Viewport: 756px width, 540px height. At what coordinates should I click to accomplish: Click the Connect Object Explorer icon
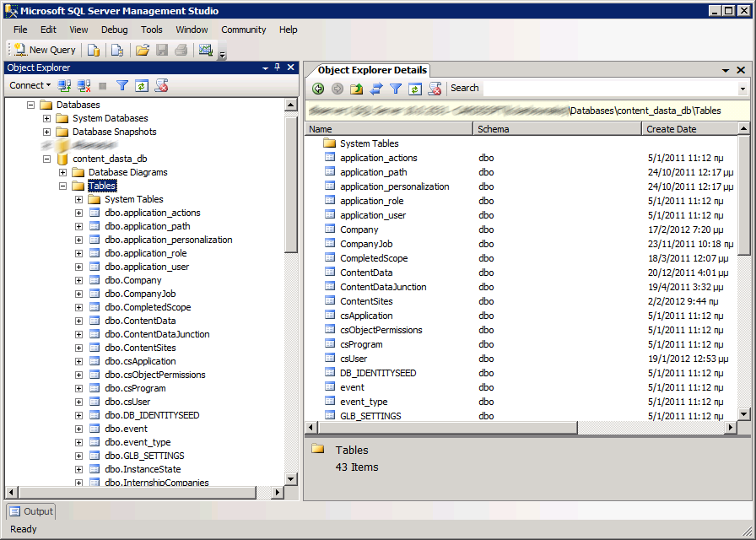[x=64, y=86]
